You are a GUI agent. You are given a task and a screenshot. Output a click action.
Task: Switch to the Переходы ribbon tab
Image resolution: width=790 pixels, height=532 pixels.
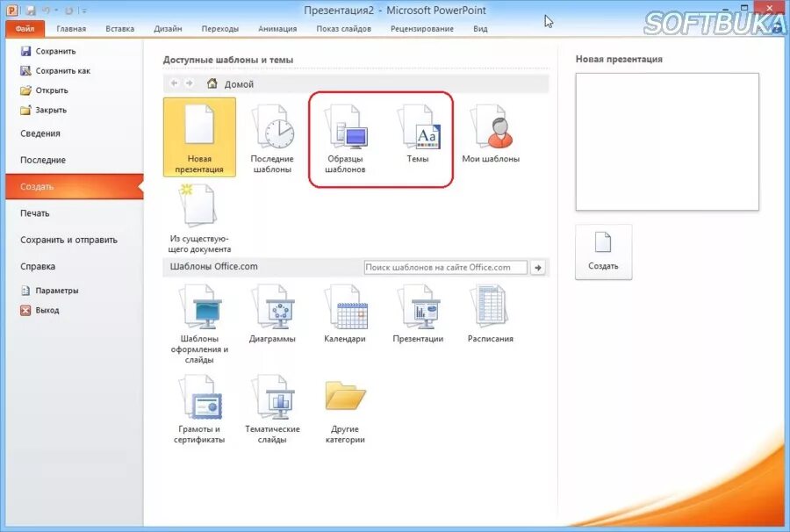click(x=220, y=29)
